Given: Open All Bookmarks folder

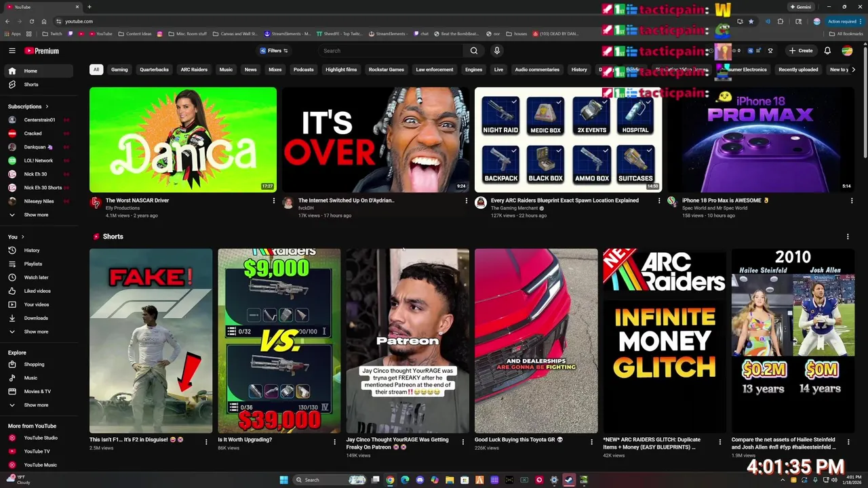Looking at the screenshot, I should (846, 34).
